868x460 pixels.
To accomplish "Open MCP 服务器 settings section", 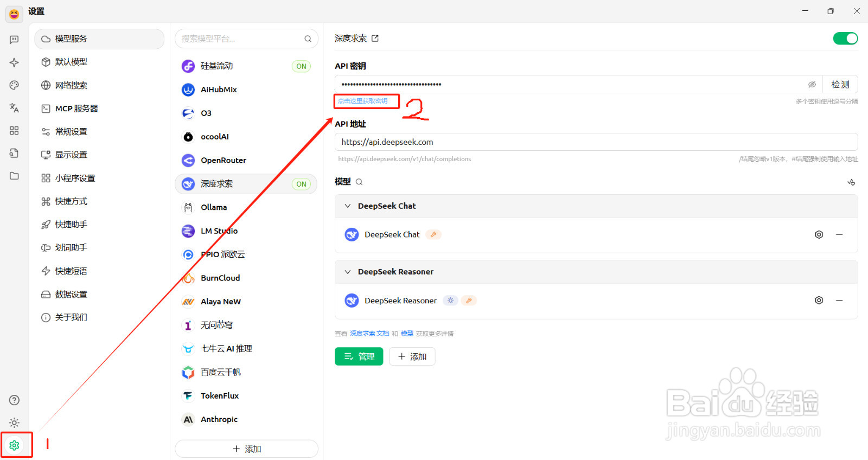I will 99,108.
